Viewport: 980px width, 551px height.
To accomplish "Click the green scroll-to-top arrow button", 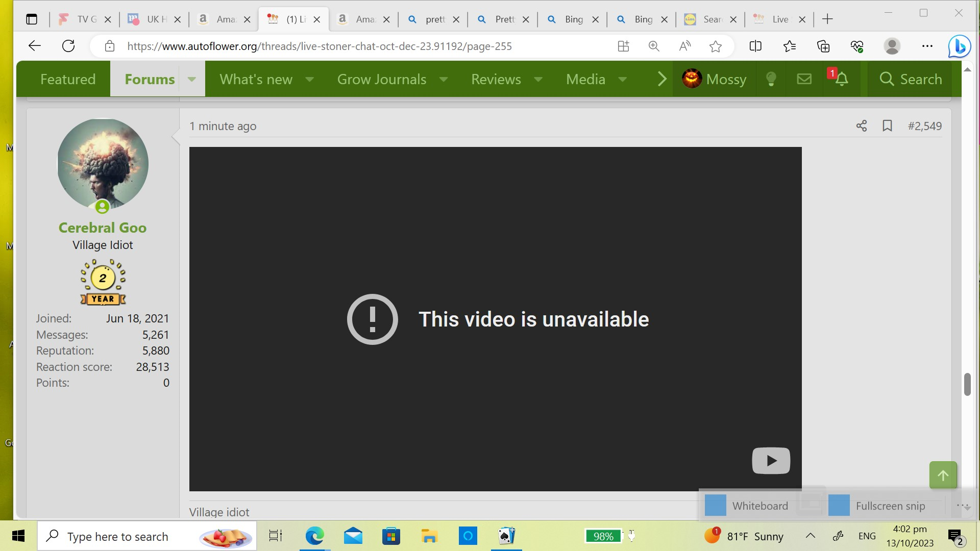I will (943, 475).
